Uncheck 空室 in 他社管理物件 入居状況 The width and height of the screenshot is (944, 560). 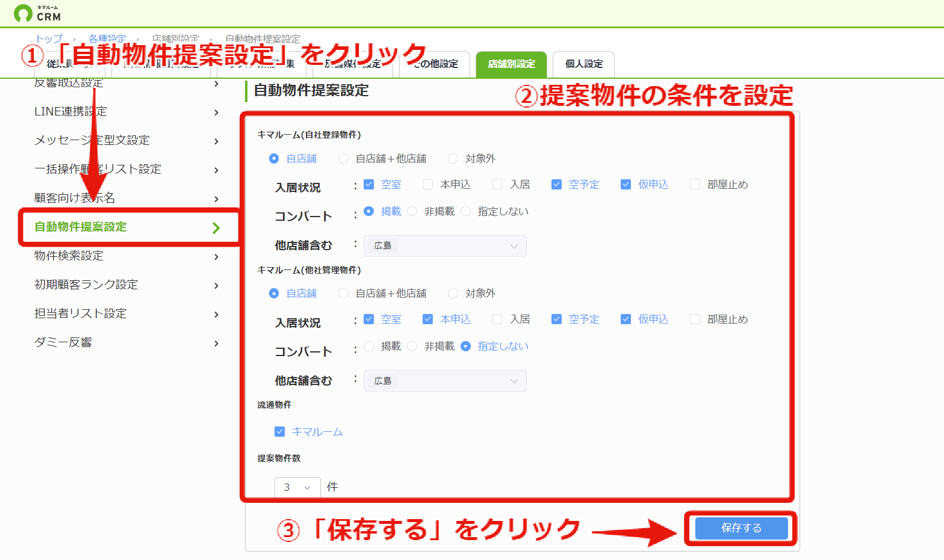tap(369, 319)
